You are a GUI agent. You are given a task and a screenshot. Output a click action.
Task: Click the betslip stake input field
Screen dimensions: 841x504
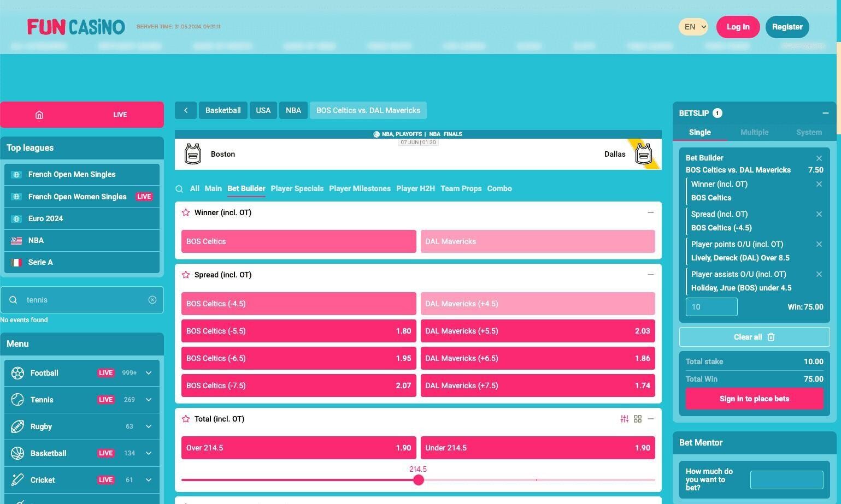pyautogui.click(x=711, y=307)
